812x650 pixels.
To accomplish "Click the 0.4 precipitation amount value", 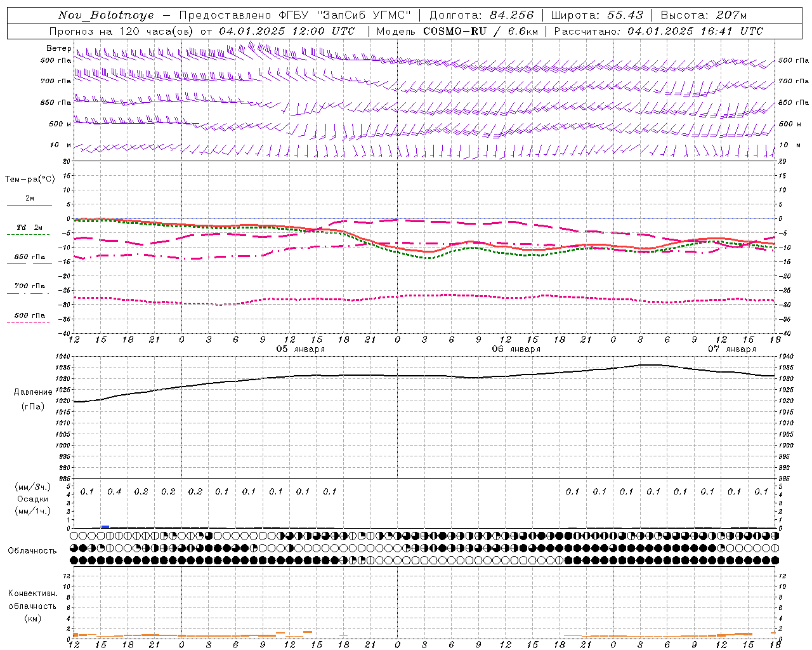I will click(114, 491).
